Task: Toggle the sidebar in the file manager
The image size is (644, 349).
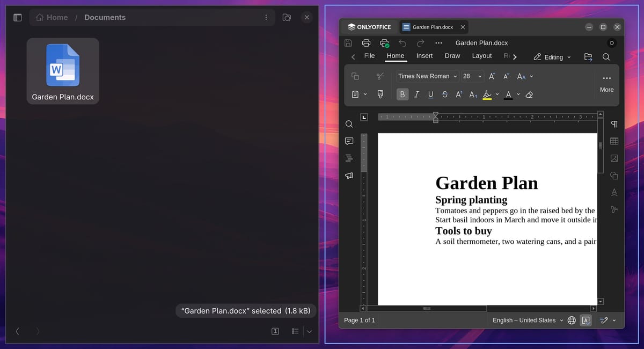Action: [x=17, y=17]
